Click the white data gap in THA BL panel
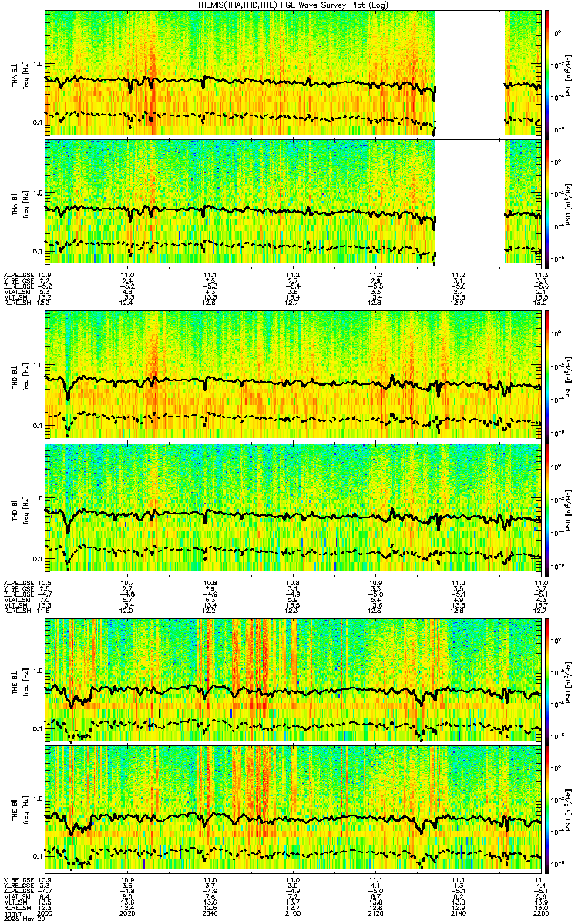 470,73
